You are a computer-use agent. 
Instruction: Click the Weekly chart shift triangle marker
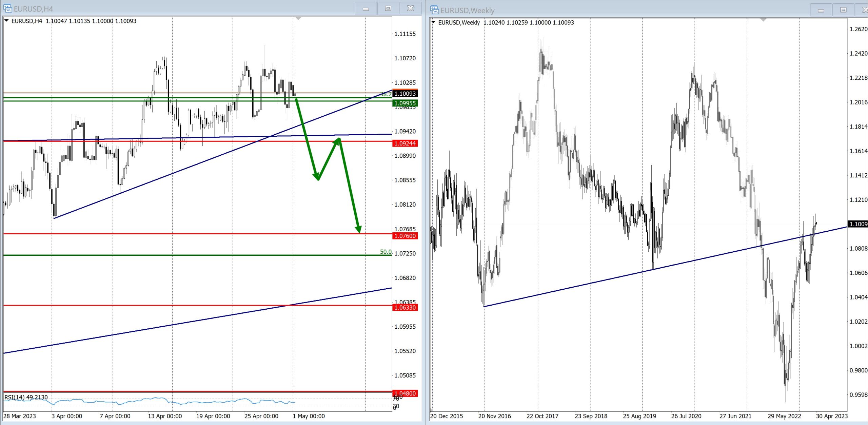click(763, 20)
